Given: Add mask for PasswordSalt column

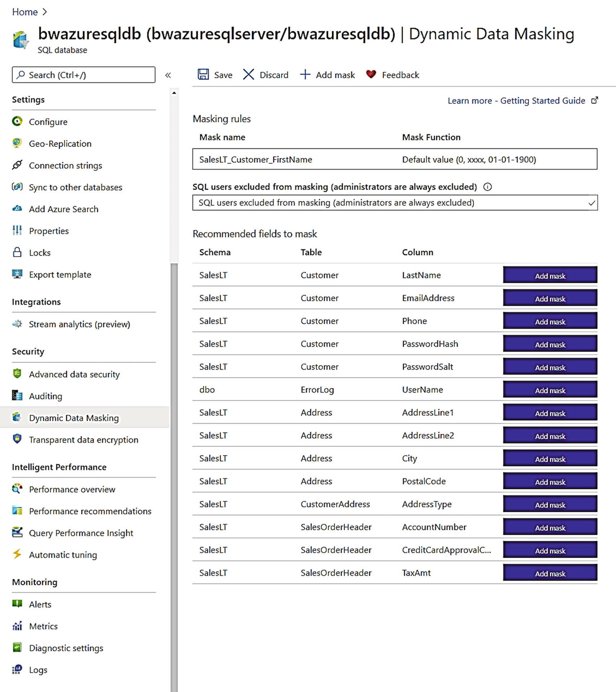Looking at the screenshot, I should click(550, 367).
